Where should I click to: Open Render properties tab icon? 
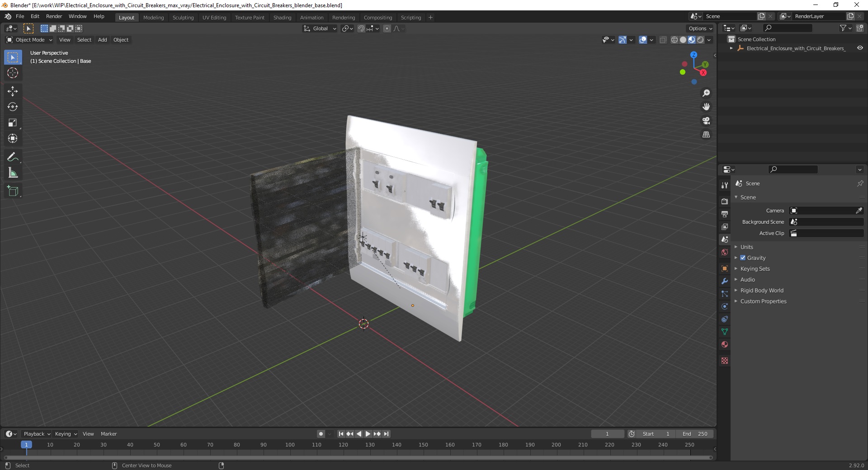(725, 201)
